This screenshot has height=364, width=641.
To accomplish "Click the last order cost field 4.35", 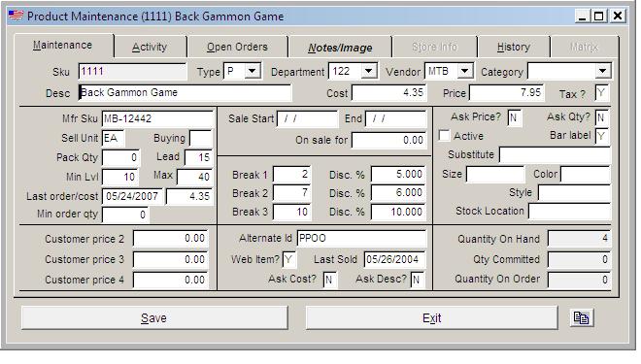I will pos(189,196).
